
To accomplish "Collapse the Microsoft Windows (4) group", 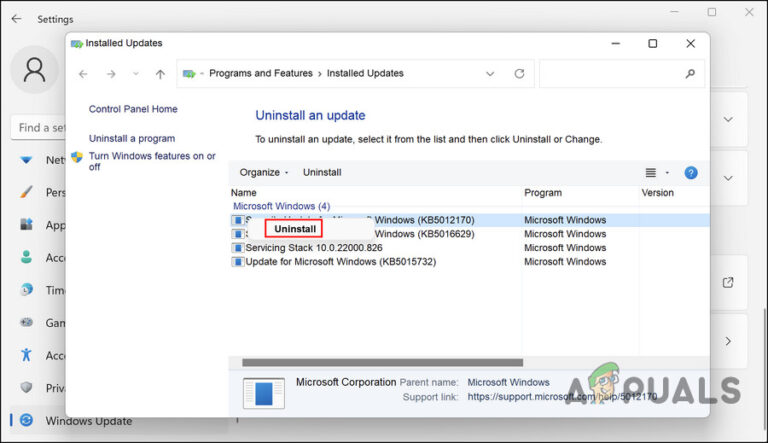I will tap(281, 206).
